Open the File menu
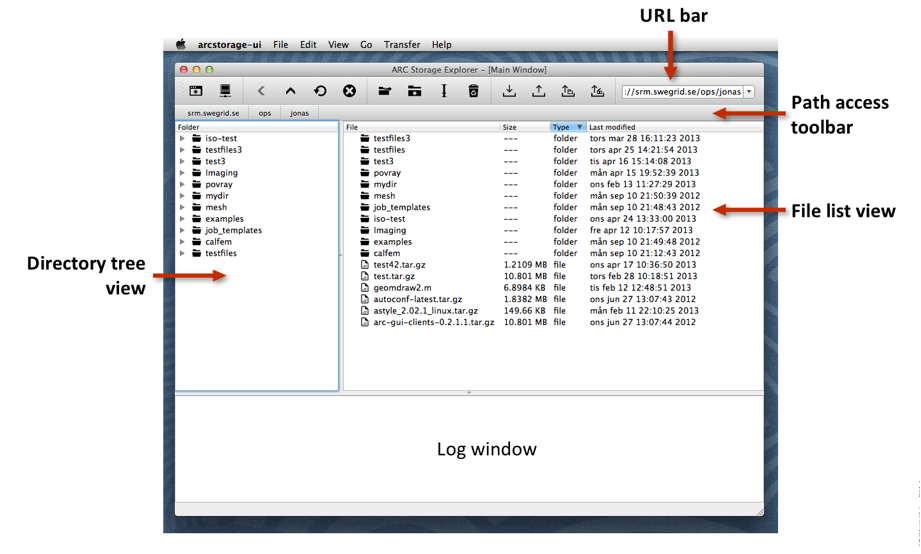 281,45
